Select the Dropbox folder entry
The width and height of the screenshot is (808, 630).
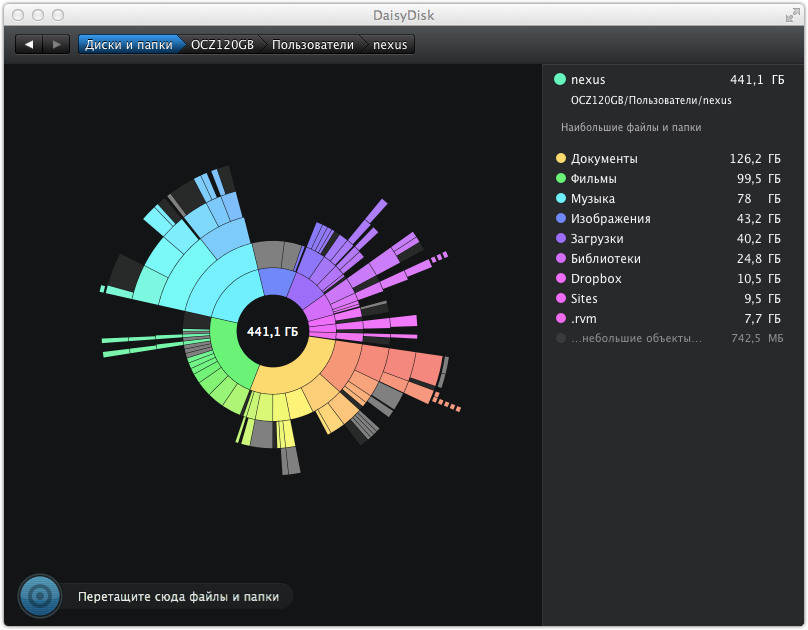coord(596,278)
